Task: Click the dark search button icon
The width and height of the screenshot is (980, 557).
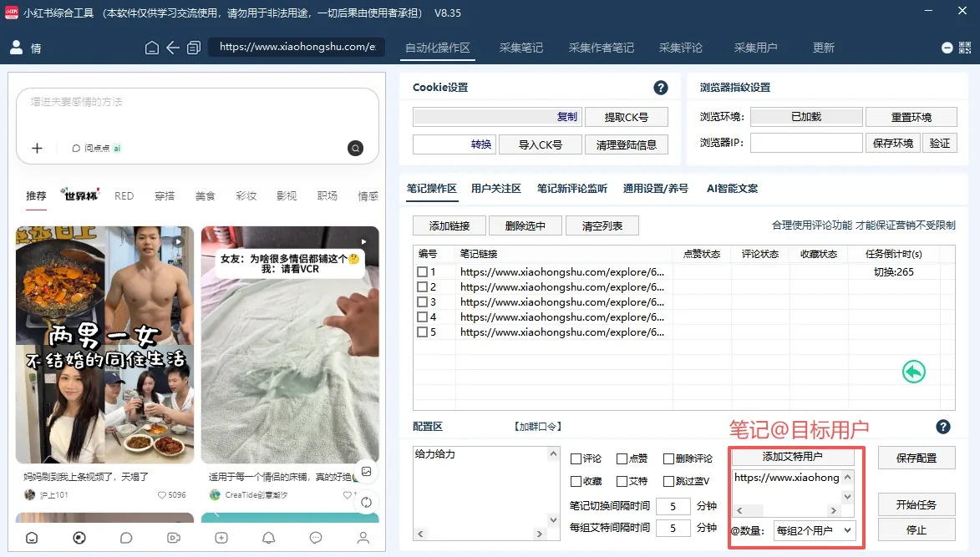Action: (355, 148)
